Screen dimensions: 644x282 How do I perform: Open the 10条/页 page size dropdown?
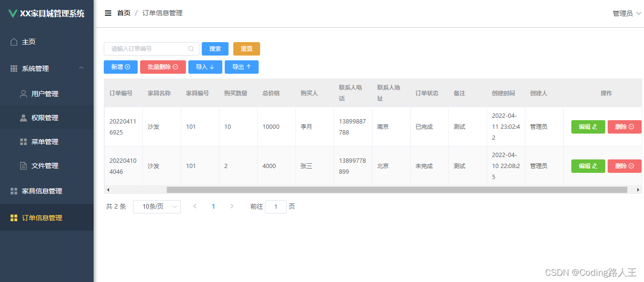click(157, 207)
